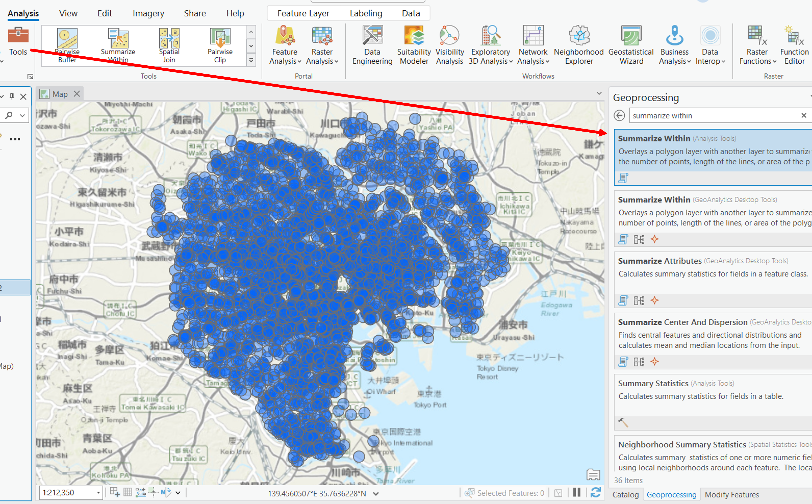Screen dimensions: 812x504
Task: Launch the Pairwise Buffer tool
Action: (67, 45)
